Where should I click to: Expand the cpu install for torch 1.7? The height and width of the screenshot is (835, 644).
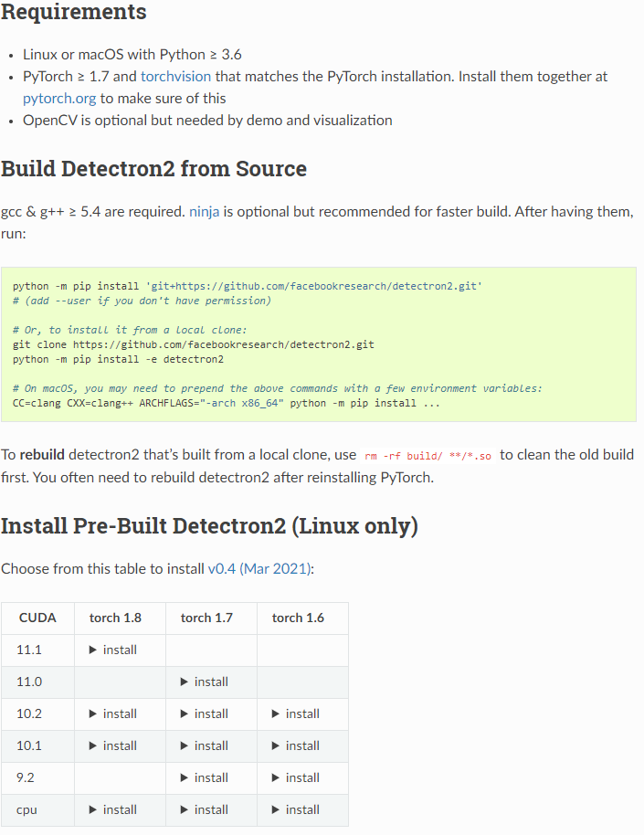coord(204,809)
